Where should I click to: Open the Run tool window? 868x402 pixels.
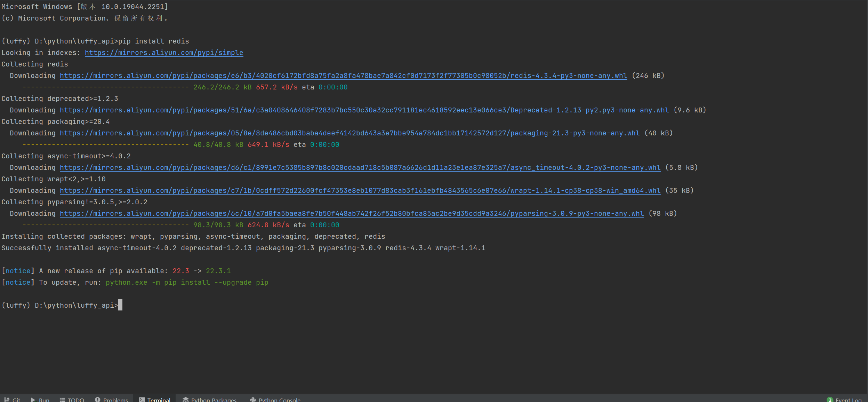[40, 400]
